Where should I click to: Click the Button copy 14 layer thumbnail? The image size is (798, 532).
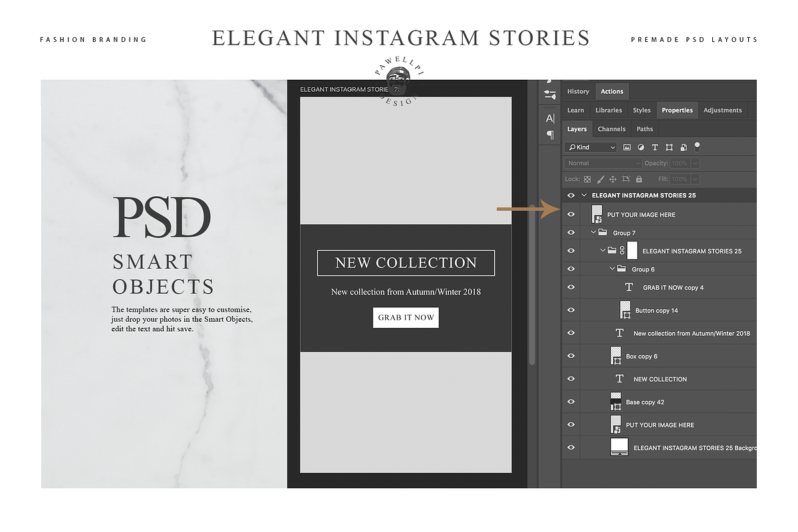coord(625,310)
